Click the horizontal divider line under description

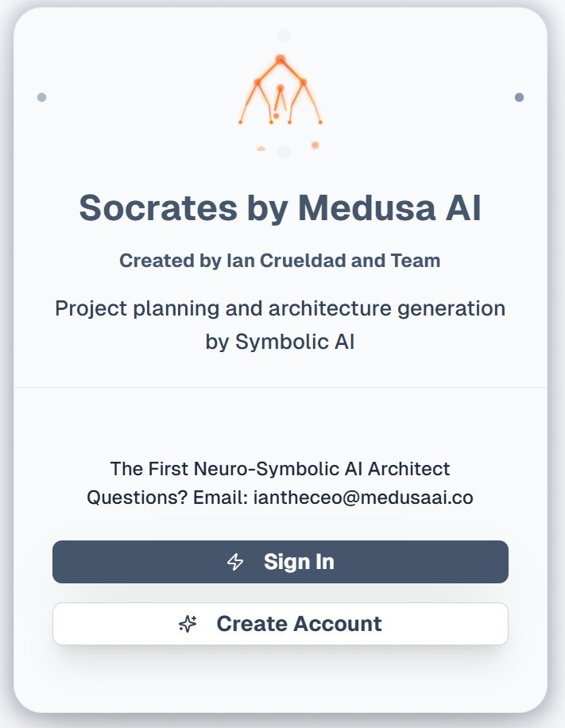(281, 387)
